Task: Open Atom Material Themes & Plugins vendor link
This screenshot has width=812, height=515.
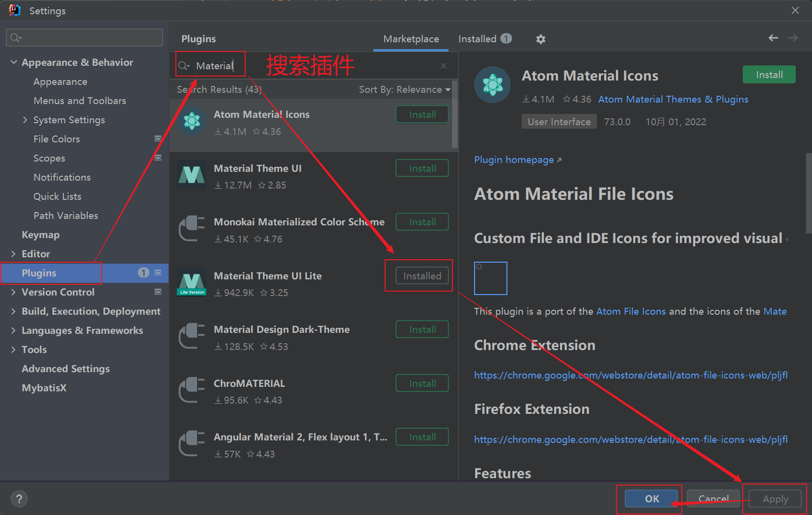Action: tap(673, 99)
